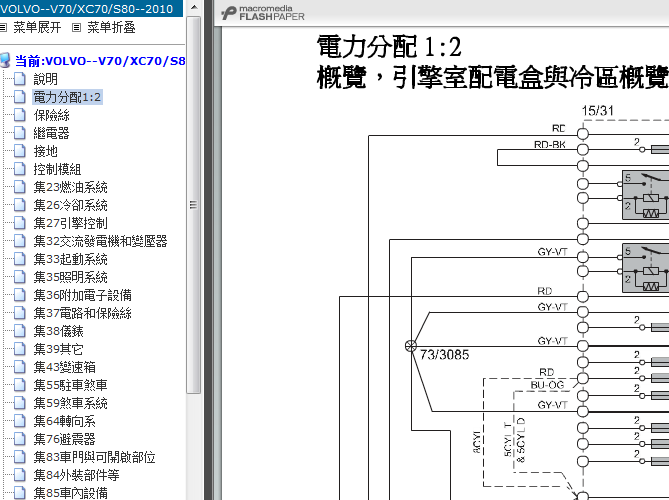Click the document icon beside 保險絲
The width and height of the screenshot is (669, 500).
pos(20,115)
